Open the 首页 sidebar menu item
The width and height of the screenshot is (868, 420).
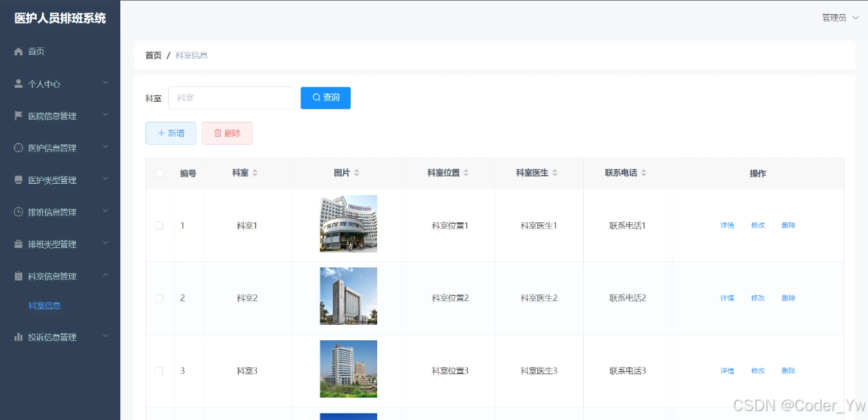pos(60,52)
